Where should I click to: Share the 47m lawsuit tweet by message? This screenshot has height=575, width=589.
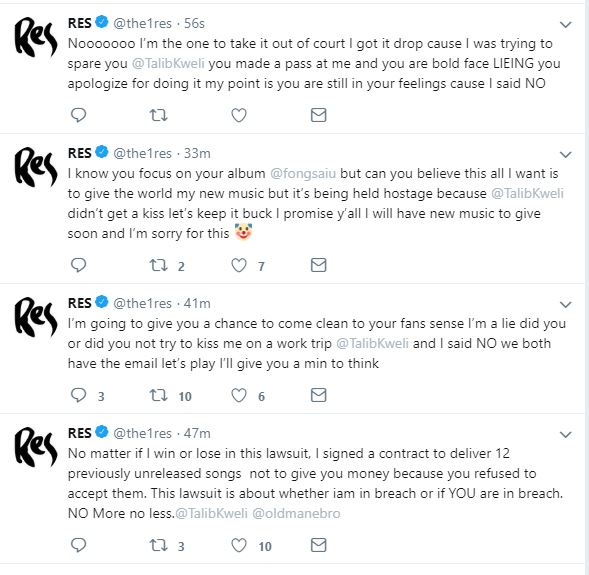point(319,545)
